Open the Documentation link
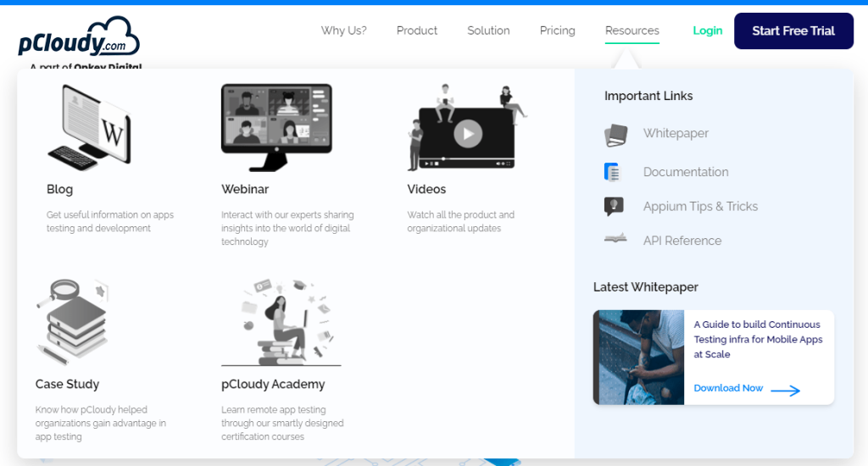The width and height of the screenshot is (868, 466). tap(686, 172)
